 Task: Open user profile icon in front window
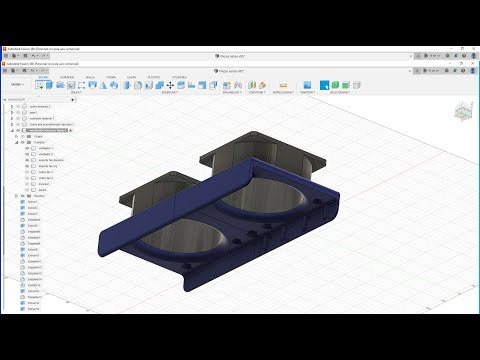pos(473,71)
